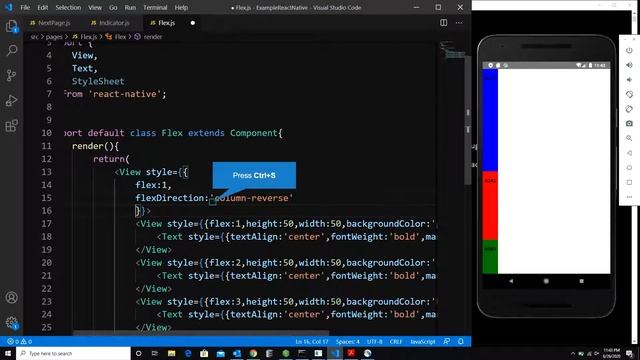This screenshot has width=640, height=360.
Task: Click 'Flex' class in the breadcrumb
Action: pyautogui.click(x=120, y=37)
